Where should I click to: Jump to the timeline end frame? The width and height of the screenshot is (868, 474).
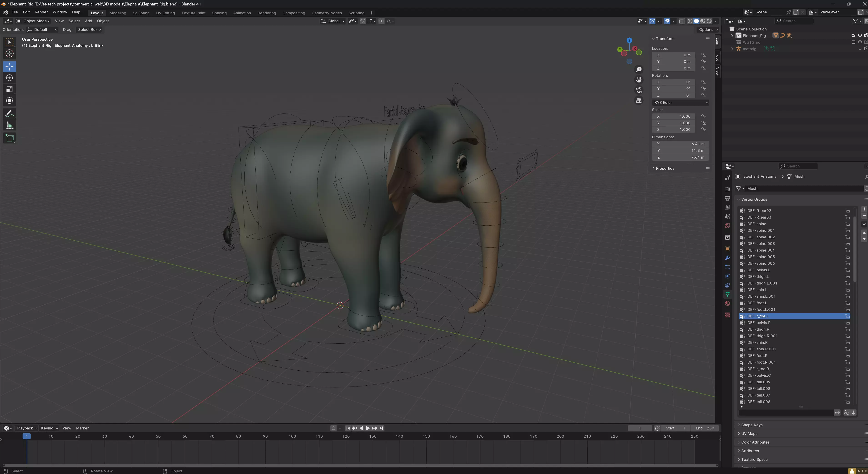381,428
